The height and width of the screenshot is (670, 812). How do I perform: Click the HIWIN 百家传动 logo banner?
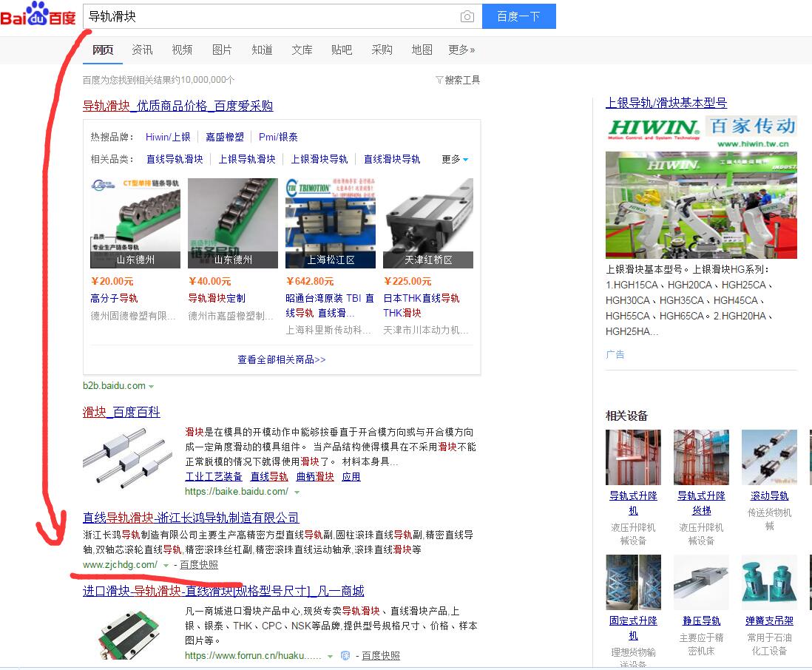(701, 132)
